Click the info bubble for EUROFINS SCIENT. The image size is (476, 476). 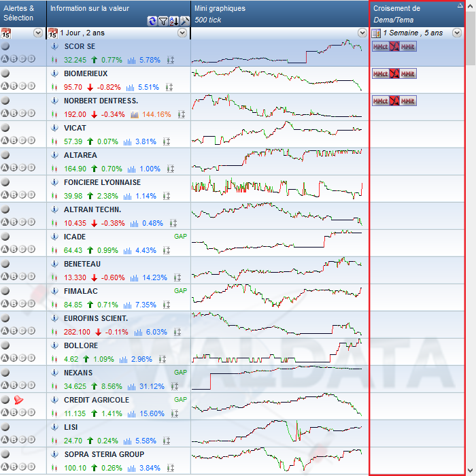(54, 318)
